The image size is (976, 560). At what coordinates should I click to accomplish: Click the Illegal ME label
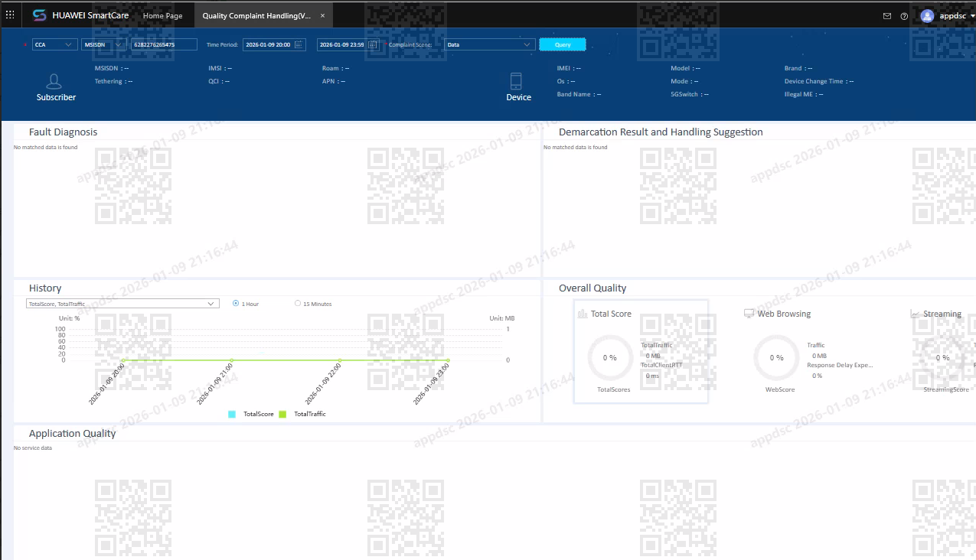[x=798, y=94]
